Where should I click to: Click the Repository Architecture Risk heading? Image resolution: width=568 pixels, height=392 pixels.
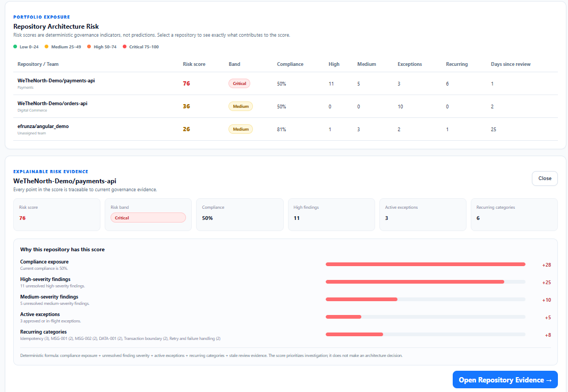(56, 27)
